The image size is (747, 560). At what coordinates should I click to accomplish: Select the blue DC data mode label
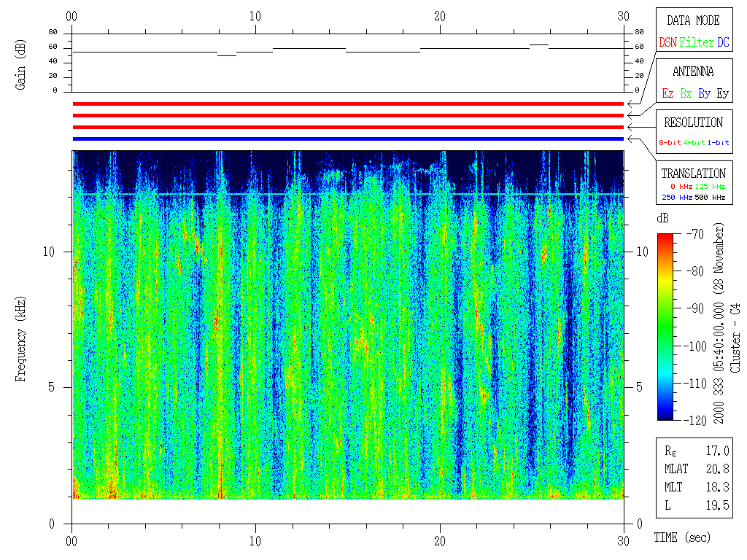click(723, 43)
